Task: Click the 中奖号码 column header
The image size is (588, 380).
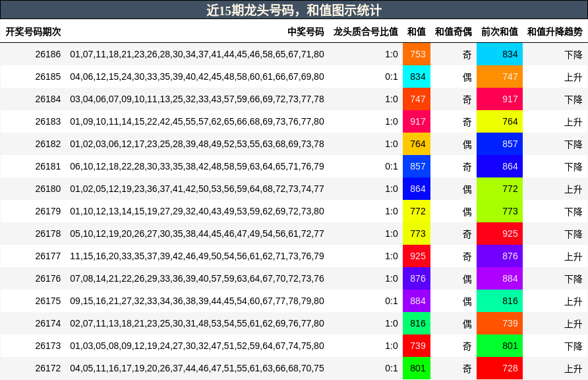Action: (306, 32)
